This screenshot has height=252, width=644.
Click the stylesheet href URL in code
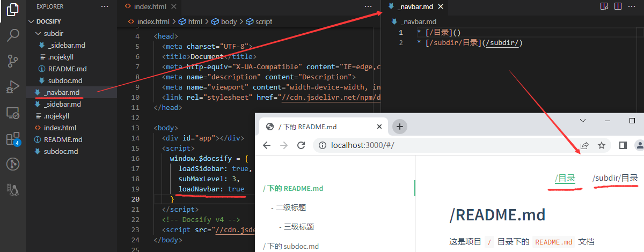[x=331, y=97]
